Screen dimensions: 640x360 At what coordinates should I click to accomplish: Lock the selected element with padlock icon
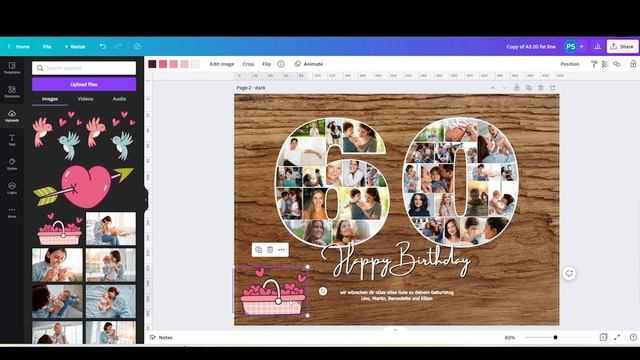pos(633,64)
